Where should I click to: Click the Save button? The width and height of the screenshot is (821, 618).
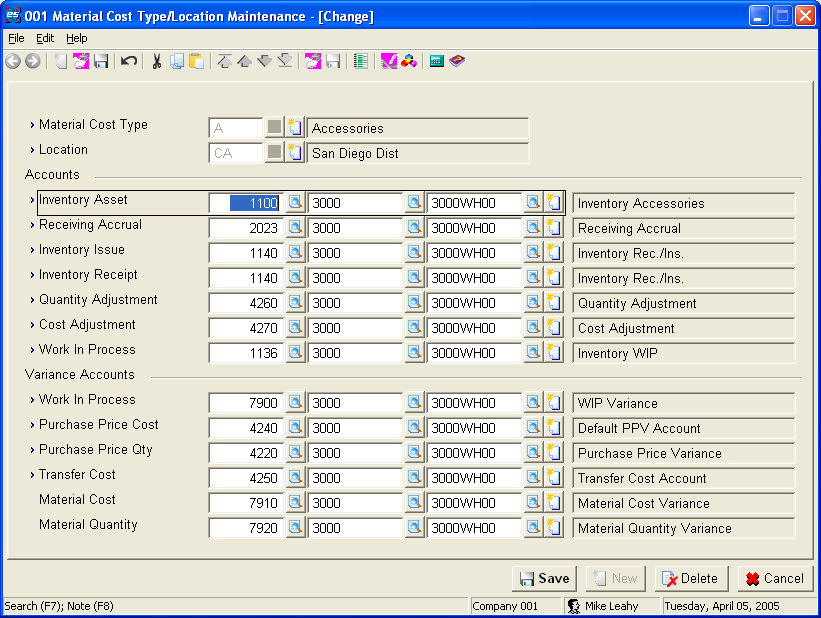(x=544, y=578)
